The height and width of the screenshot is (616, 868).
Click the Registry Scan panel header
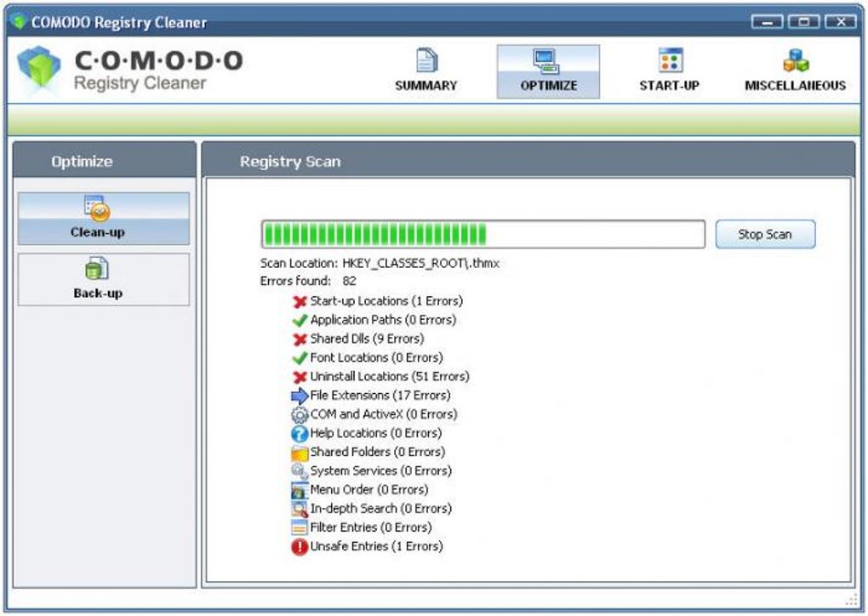[528, 161]
